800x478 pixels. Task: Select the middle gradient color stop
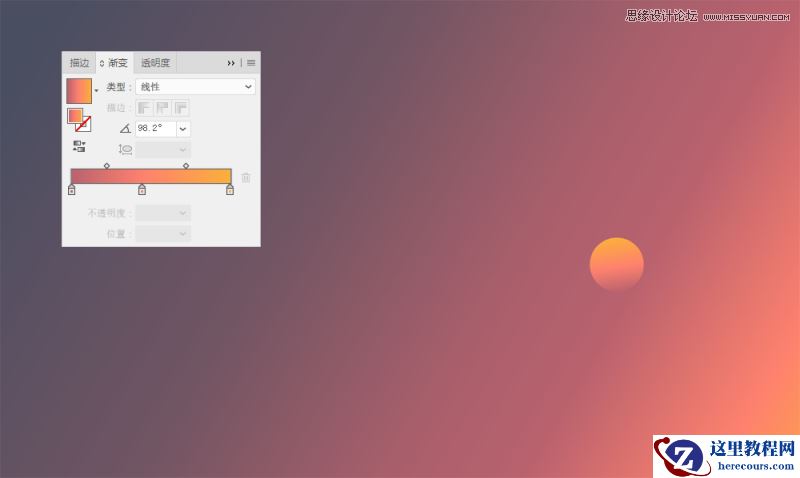[x=142, y=189]
